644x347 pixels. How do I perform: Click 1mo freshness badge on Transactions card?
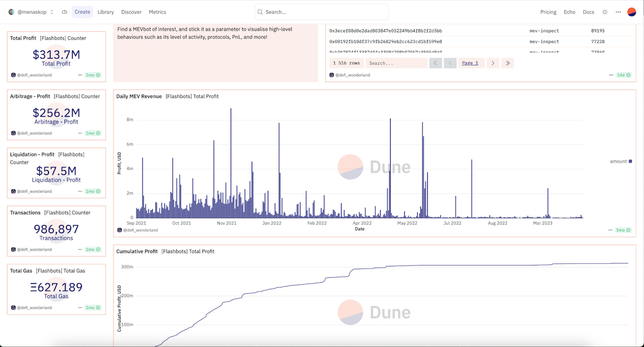pos(93,250)
